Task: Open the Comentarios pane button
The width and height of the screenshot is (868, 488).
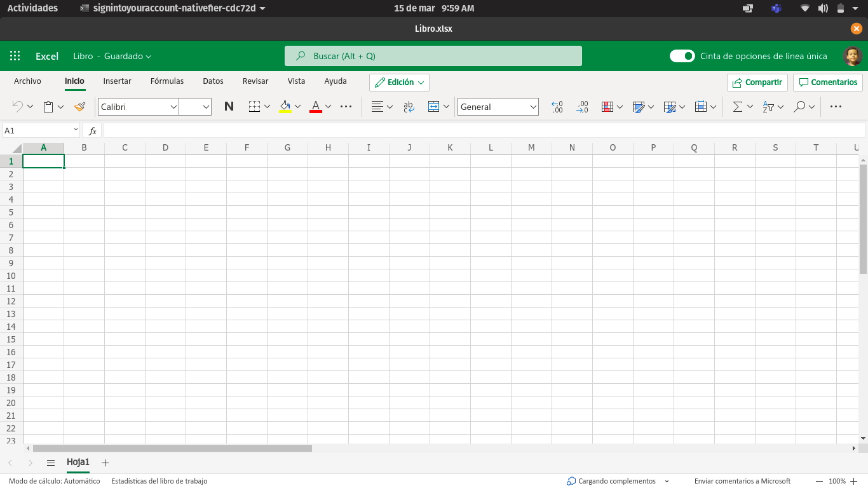Action: 827,82
